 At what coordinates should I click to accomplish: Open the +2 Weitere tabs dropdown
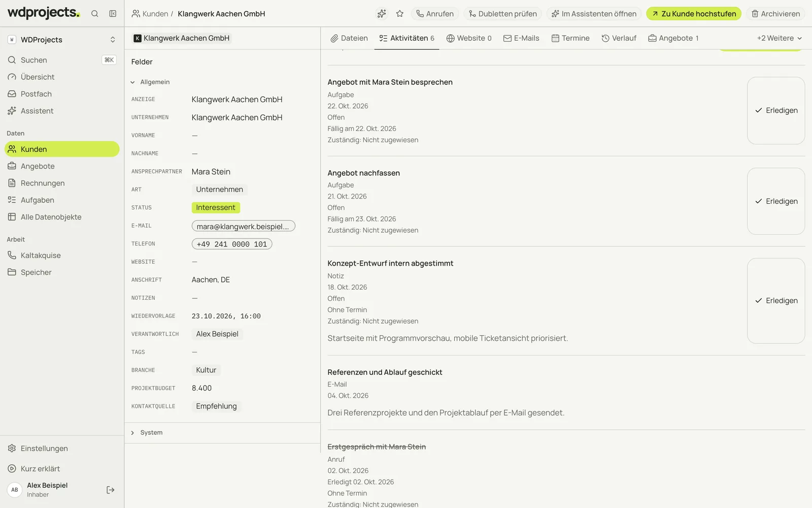pos(779,38)
